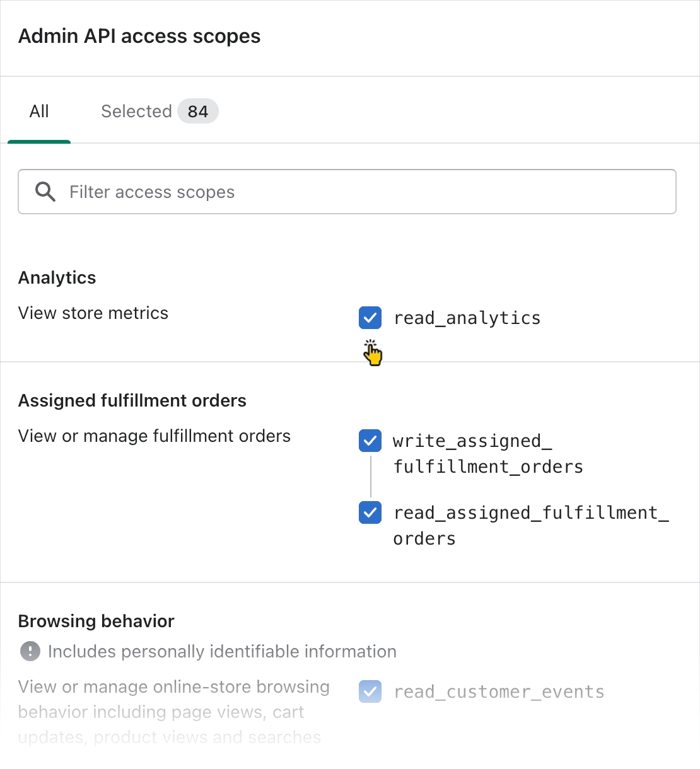Click the Browsing behavior heading
700x769 pixels.
96,622
